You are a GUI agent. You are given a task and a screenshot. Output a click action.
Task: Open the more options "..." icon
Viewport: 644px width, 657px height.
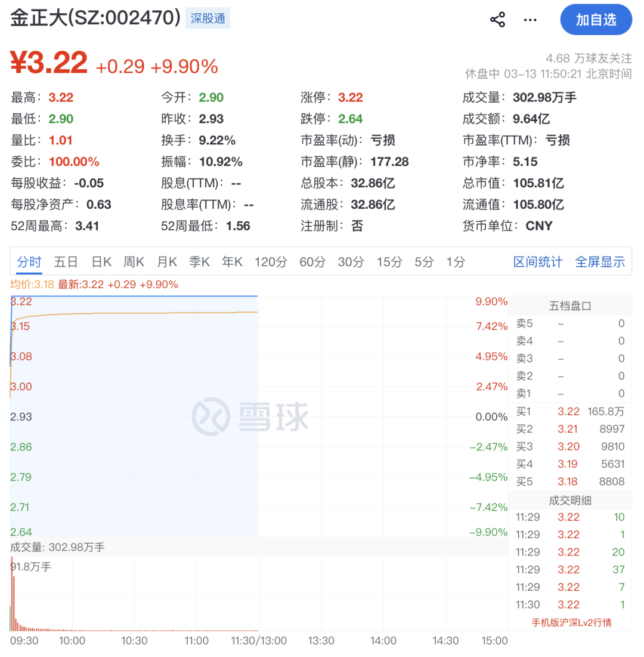[x=530, y=20]
